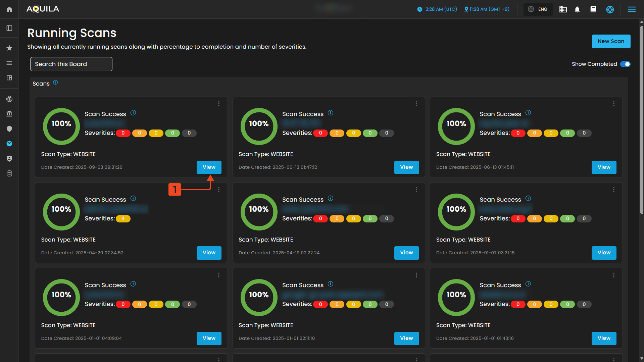Click the Search this Board field

[x=71, y=64]
